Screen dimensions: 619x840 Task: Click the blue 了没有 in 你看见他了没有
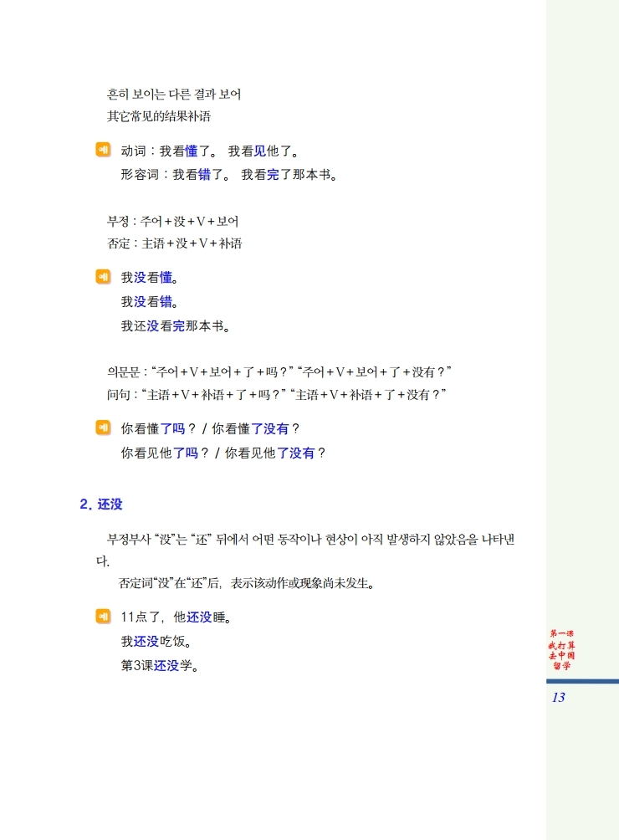[x=295, y=453]
